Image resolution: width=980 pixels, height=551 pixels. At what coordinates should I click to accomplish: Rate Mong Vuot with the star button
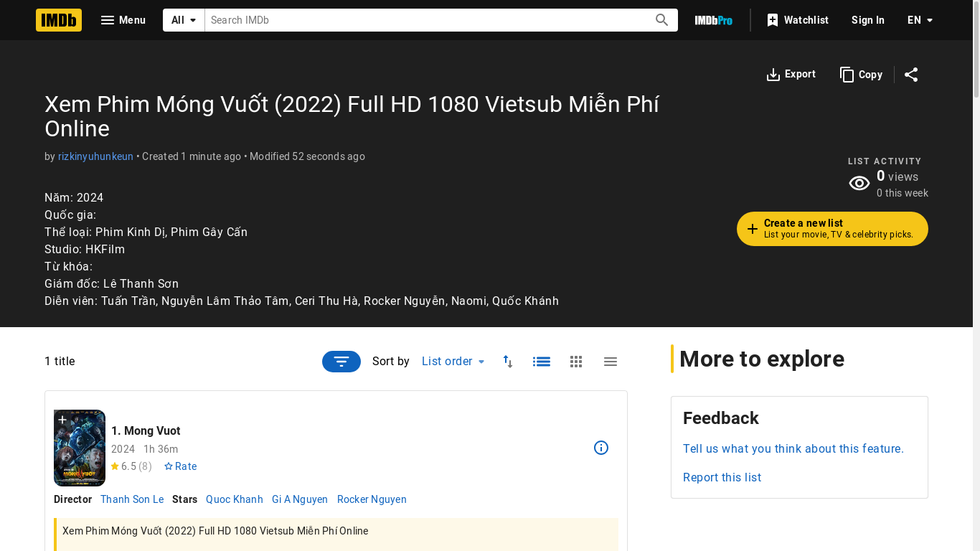(x=180, y=466)
